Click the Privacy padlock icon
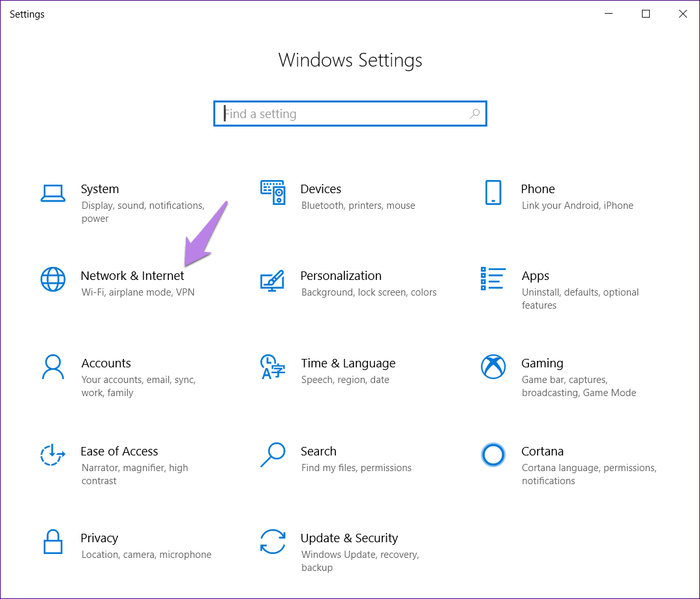The height and width of the screenshot is (599, 700). [x=52, y=541]
